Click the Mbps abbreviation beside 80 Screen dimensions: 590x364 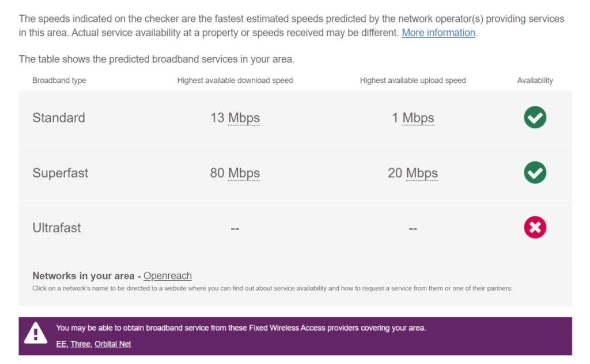click(x=244, y=173)
